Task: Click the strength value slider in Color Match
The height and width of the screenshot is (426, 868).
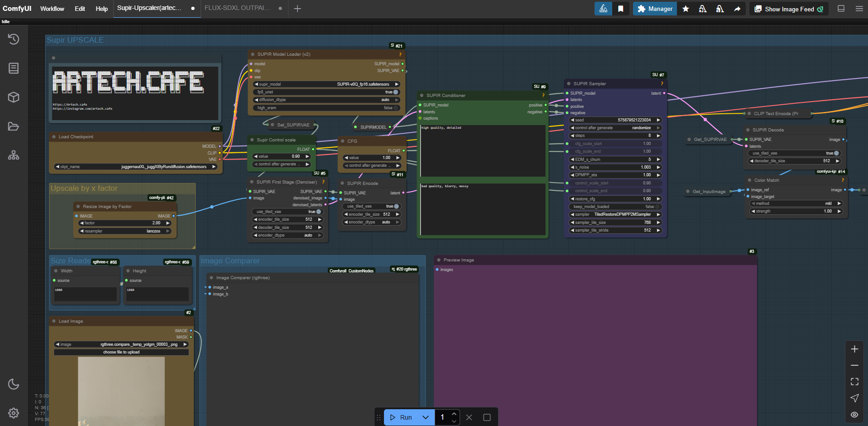Action: click(x=796, y=211)
